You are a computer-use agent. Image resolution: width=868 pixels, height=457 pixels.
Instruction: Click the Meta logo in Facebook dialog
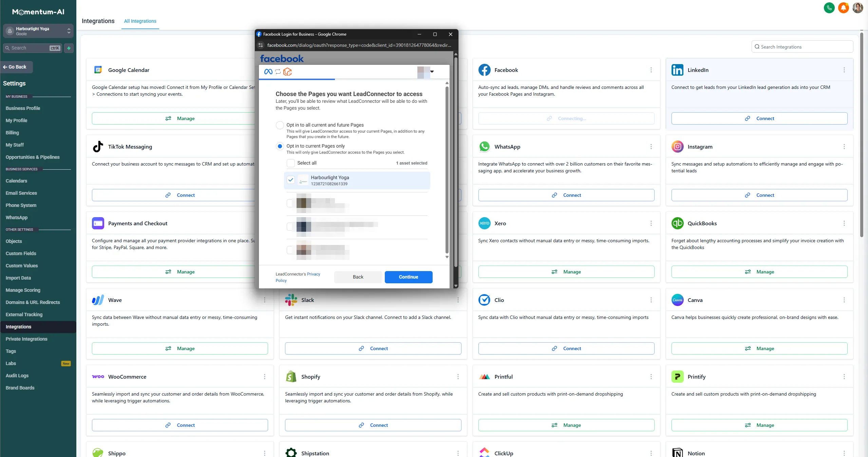(x=268, y=72)
